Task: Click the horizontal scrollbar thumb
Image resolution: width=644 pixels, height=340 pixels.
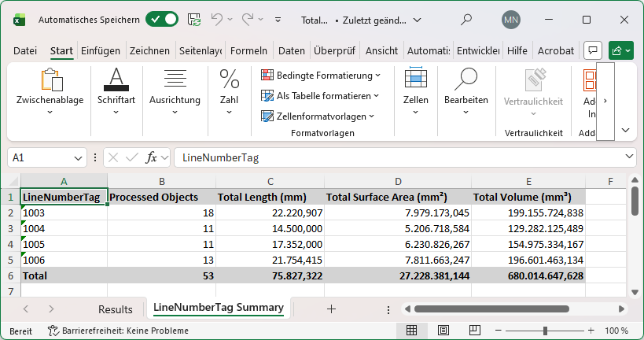Action: click(491, 309)
